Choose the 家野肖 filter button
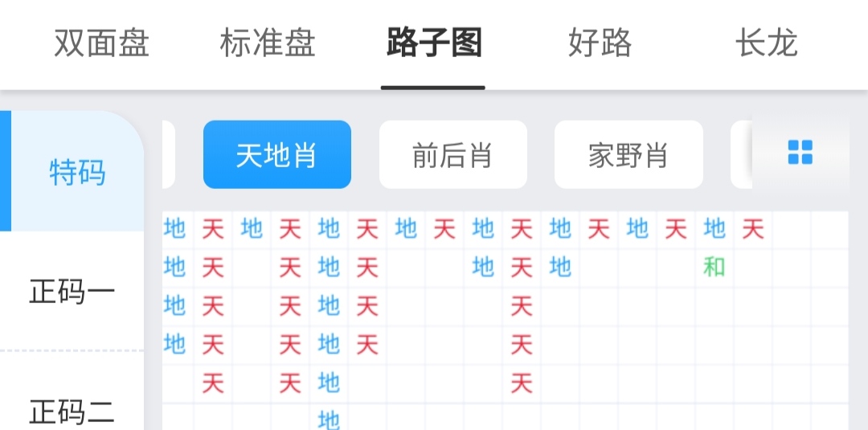This screenshot has height=430, width=868. [x=628, y=155]
